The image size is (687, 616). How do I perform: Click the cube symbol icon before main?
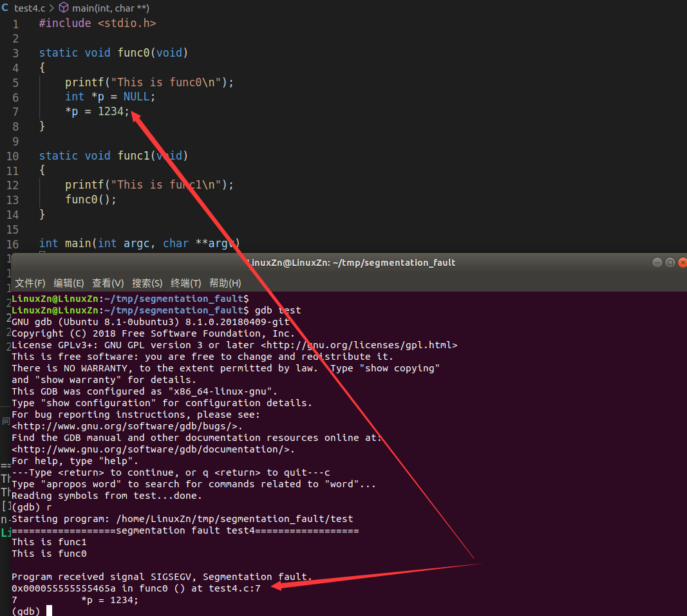click(x=64, y=8)
